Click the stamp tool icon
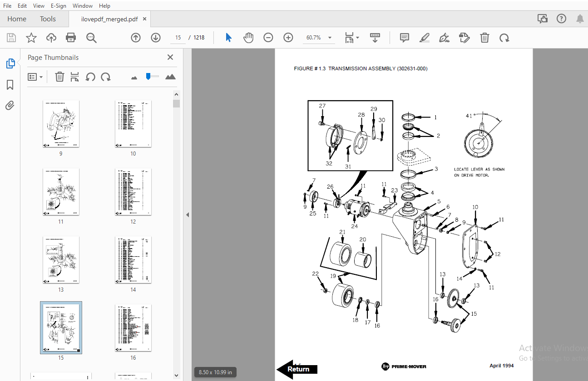588x381 pixels. pyautogui.click(x=464, y=38)
